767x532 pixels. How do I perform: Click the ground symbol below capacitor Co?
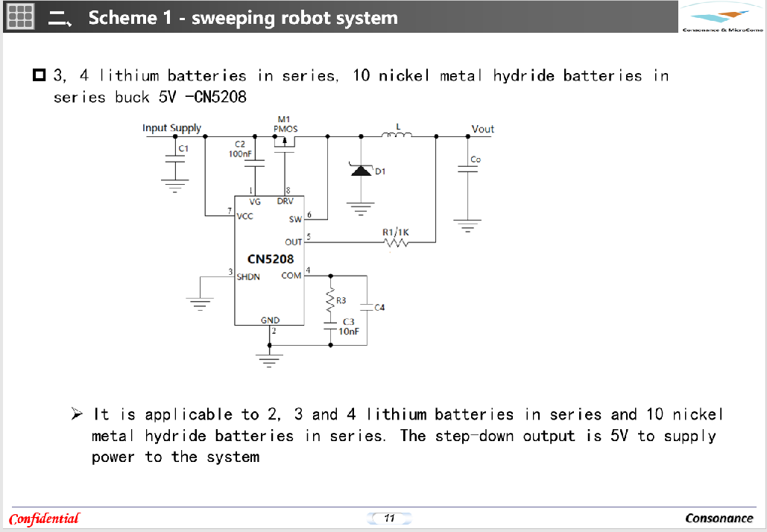click(467, 226)
